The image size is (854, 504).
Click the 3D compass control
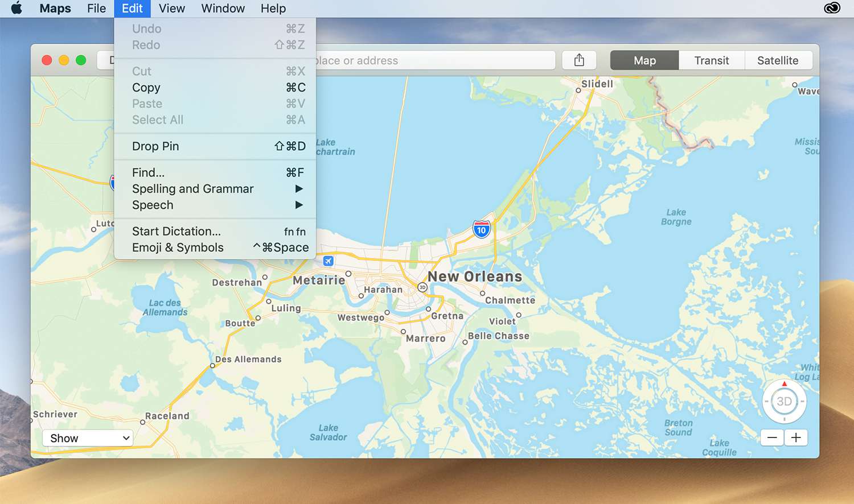784,401
